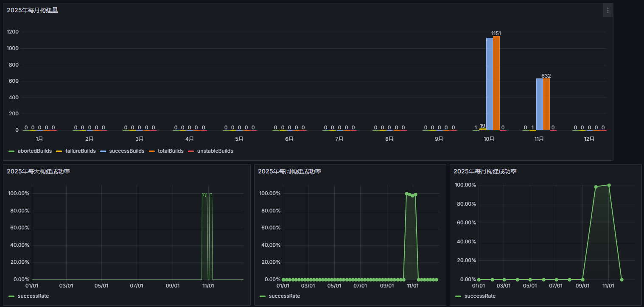
Task: Click the orange totalBuilds legend color marker
Action: pos(151,151)
